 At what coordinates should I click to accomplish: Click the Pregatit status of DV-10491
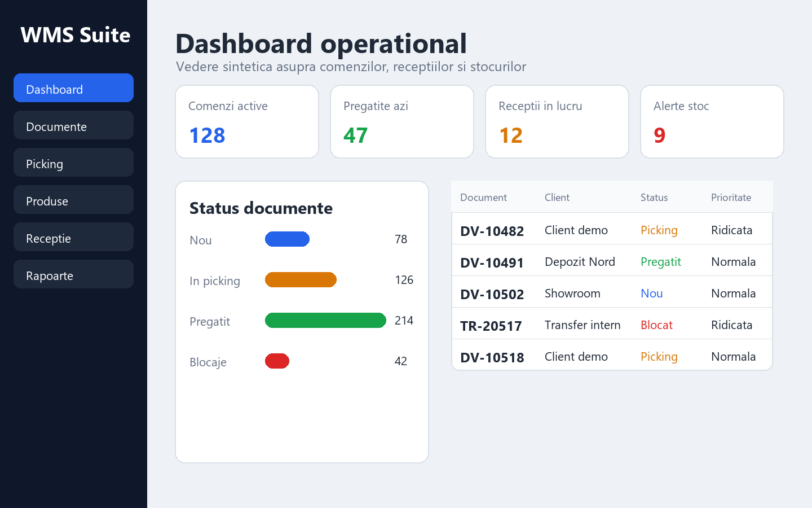[x=661, y=262]
